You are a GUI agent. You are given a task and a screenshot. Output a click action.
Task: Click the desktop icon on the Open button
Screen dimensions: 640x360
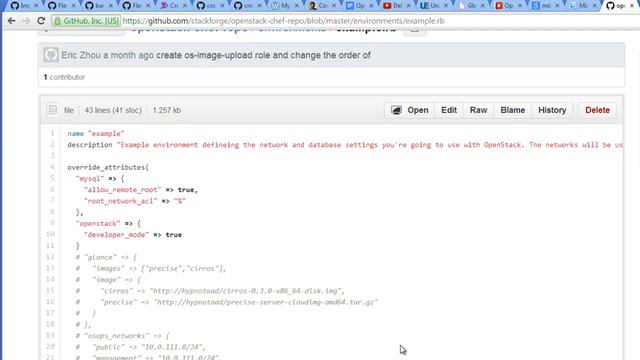pyautogui.click(x=396, y=110)
